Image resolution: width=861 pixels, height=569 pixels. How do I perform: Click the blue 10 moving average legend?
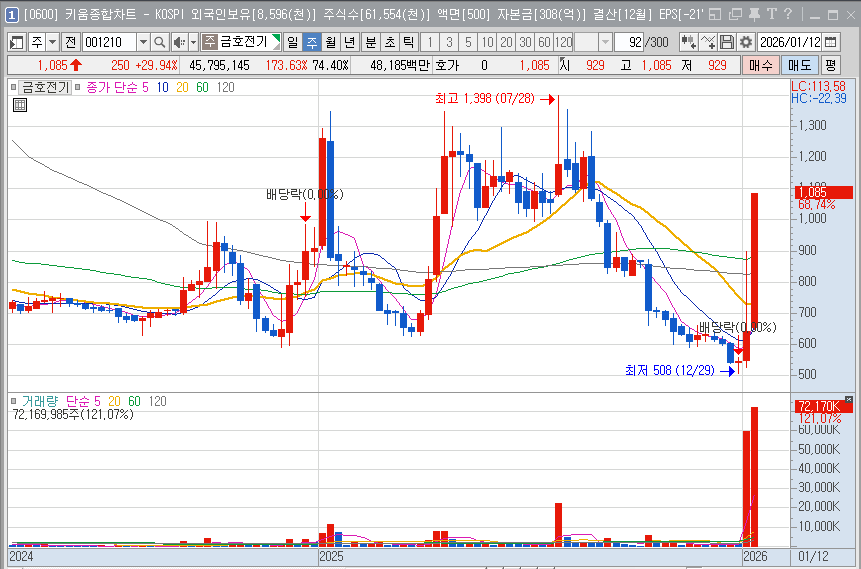tap(163, 87)
